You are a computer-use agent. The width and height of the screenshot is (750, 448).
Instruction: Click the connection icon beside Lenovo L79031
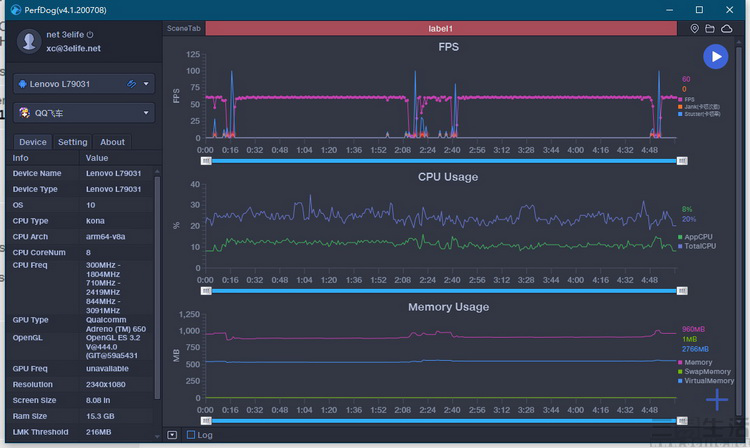[131, 84]
